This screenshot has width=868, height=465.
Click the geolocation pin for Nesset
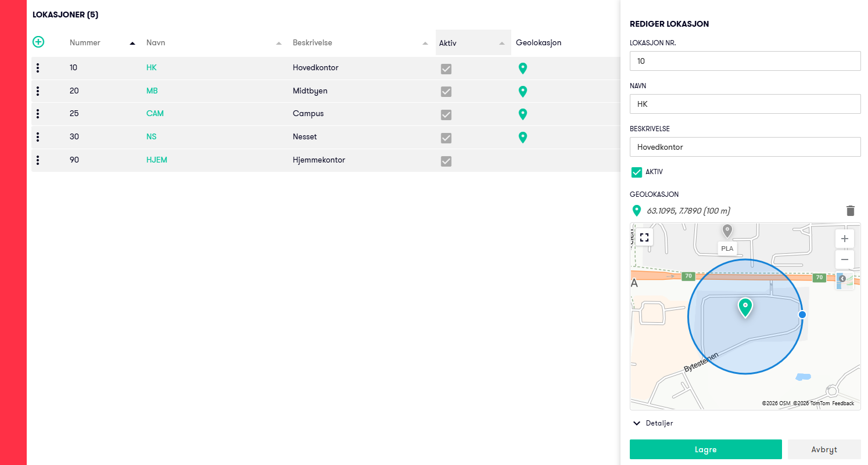(523, 138)
